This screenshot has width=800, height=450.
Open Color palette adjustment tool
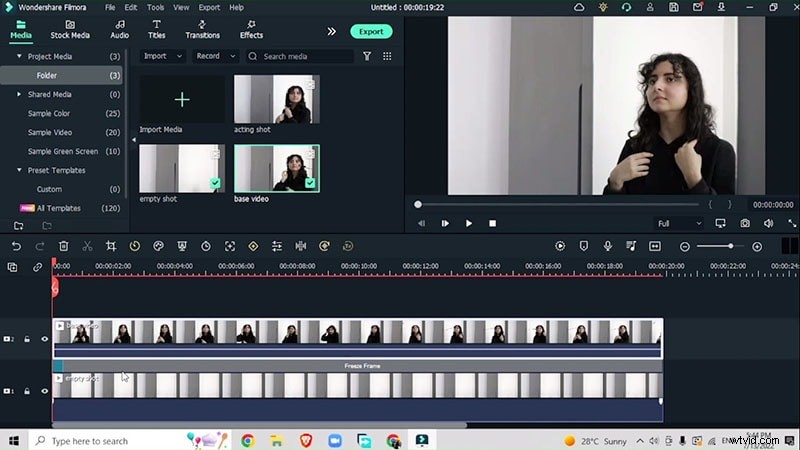[x=158, y=246]
